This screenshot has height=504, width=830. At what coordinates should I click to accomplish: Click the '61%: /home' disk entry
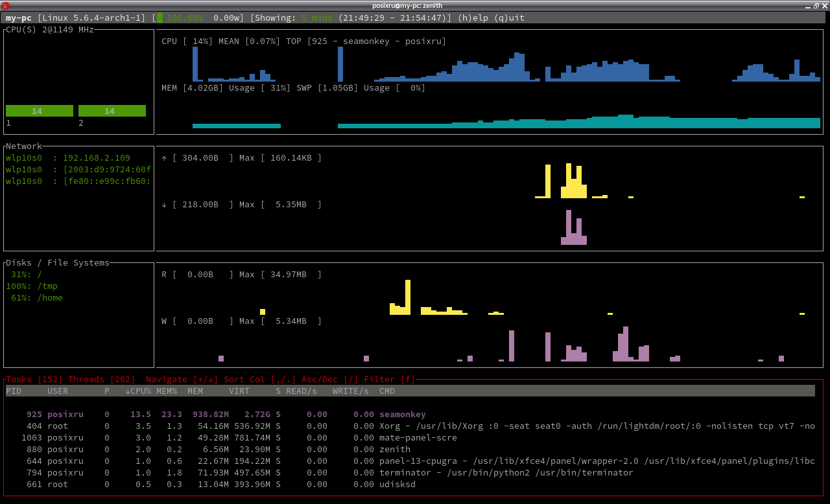(x=37, y=298)
